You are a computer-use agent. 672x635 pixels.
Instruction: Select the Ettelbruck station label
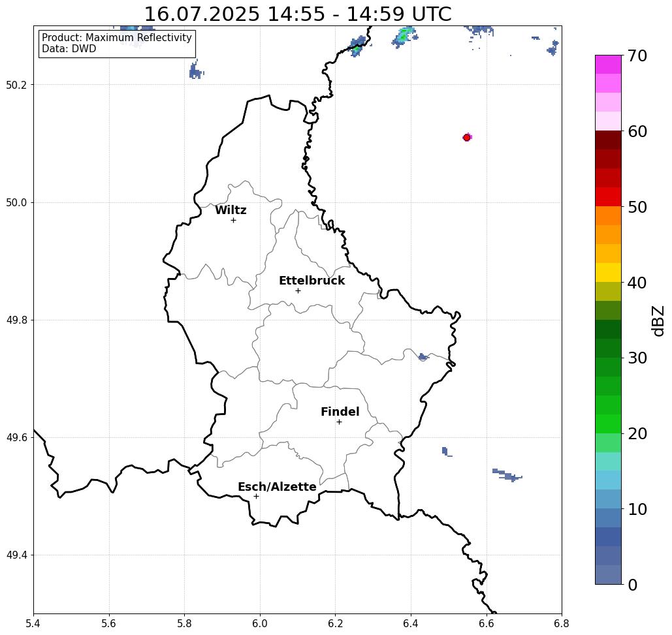pos(312,281)
